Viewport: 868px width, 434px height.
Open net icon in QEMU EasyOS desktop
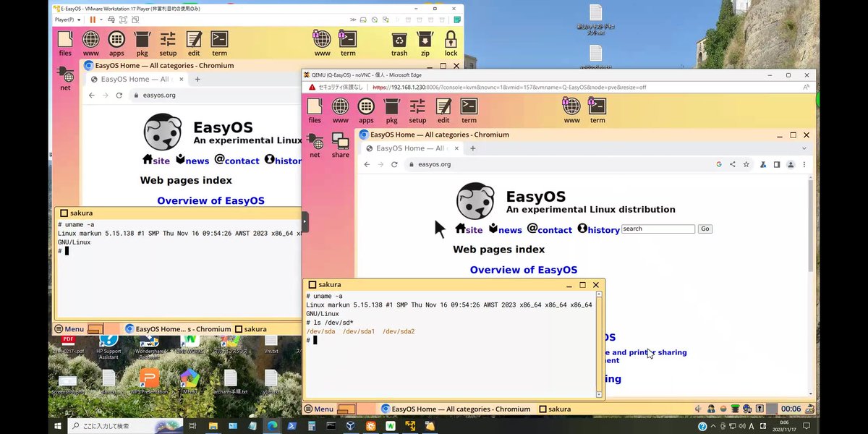(315, 145)
